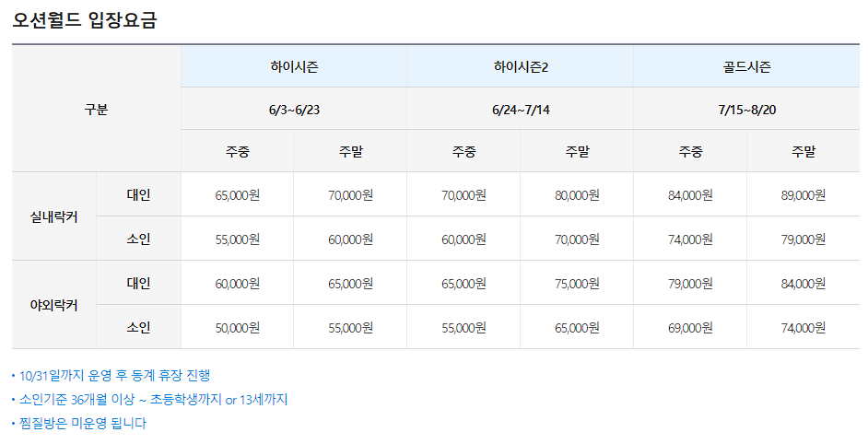Click 주말 header under 6/3~6/23
This screenshot has height=444, width=868.
pyautogui.click(x=350, y=151)
